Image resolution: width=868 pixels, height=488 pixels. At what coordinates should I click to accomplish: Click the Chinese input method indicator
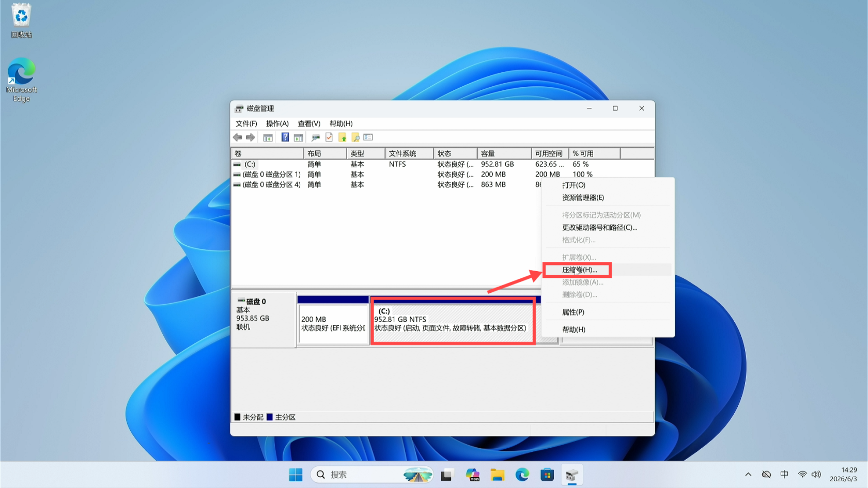[x=784, y=475]
